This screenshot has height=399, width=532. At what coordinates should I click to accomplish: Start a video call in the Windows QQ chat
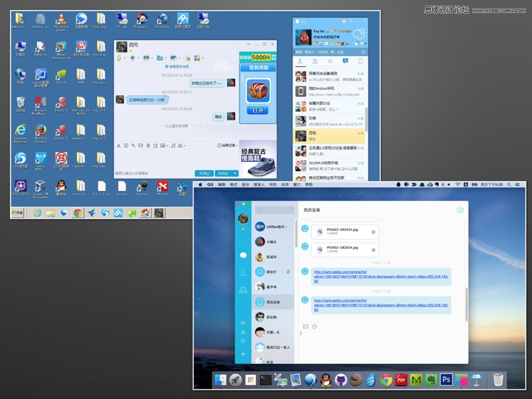(x=132, y=57)
